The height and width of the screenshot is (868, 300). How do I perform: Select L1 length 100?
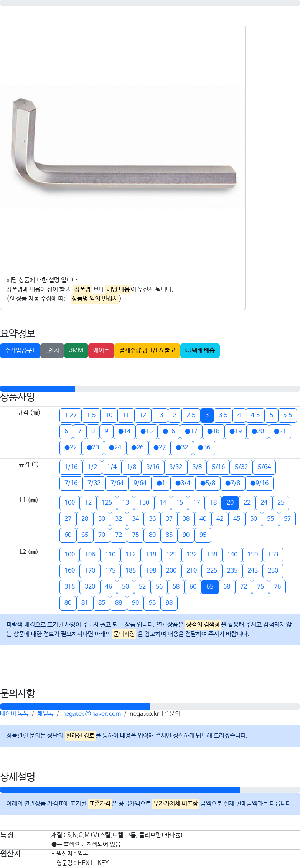pos(70,503)
